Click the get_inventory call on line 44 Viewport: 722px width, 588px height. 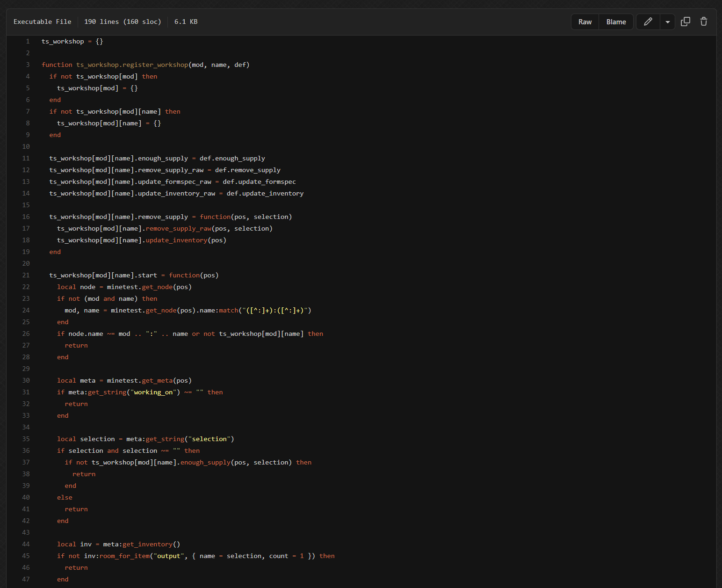(147, 544)
